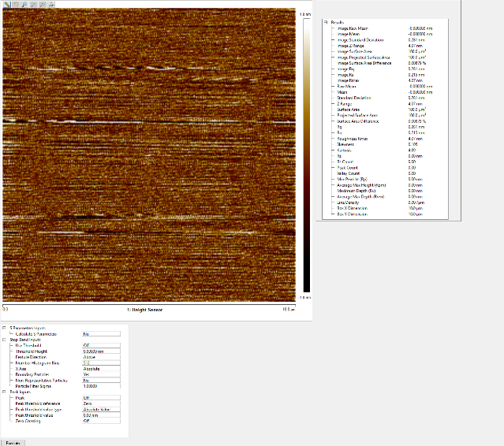This screenshot has width=504, height=446.
Task: Select the Average Max Depth (Rvm) row
Action: tap(385, 196)
